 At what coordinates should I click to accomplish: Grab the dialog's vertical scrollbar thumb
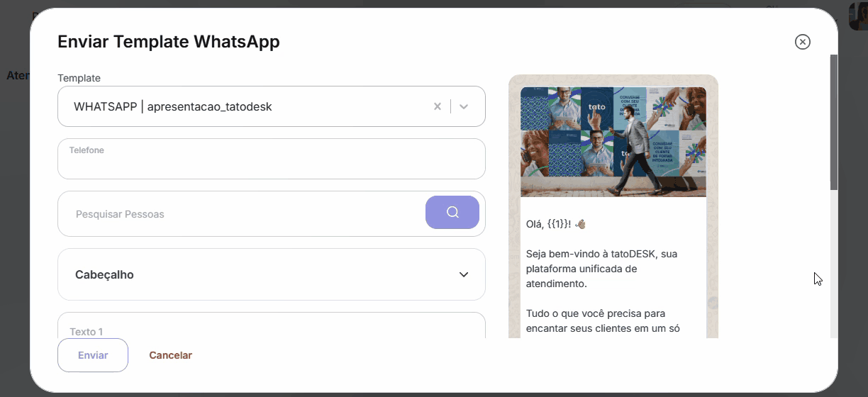(x=834, y=121)
